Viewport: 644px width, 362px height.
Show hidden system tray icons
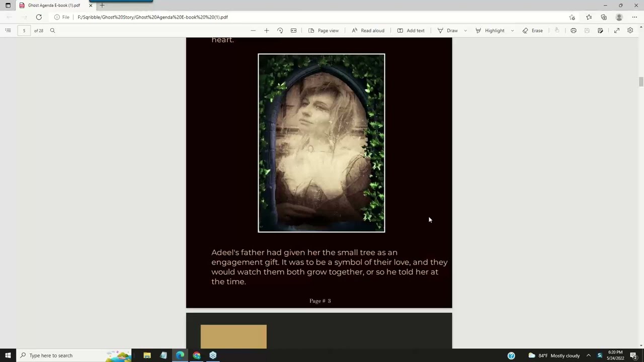point(588,355)
